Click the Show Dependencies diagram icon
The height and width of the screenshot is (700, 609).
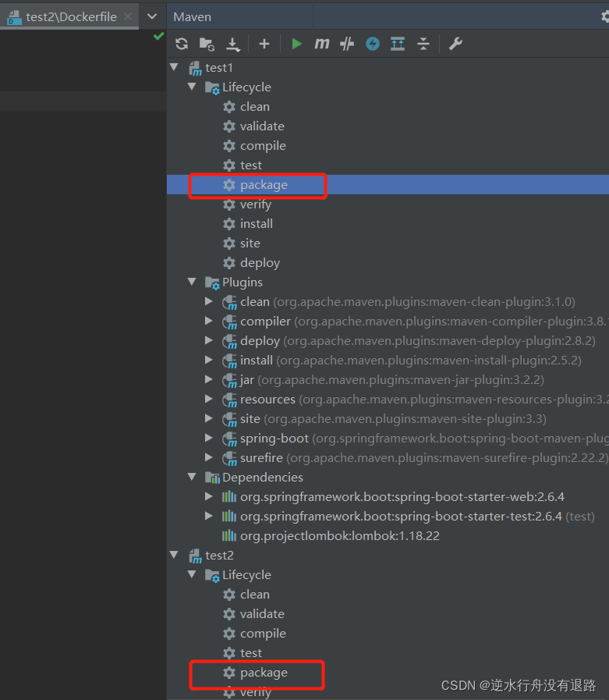tap(398, 44)
